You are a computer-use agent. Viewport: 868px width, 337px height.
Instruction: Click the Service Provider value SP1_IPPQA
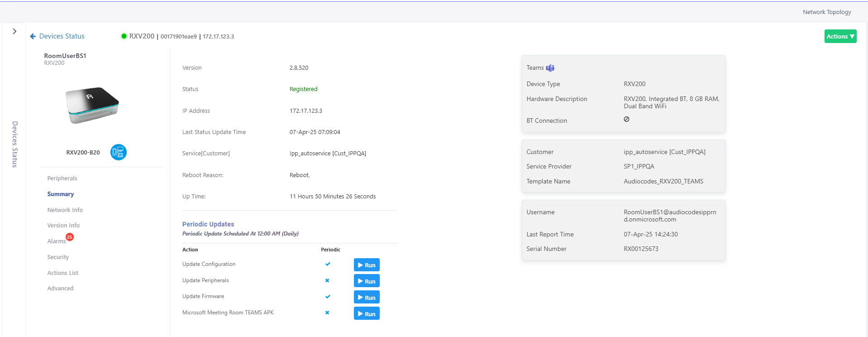click(639, 166)
